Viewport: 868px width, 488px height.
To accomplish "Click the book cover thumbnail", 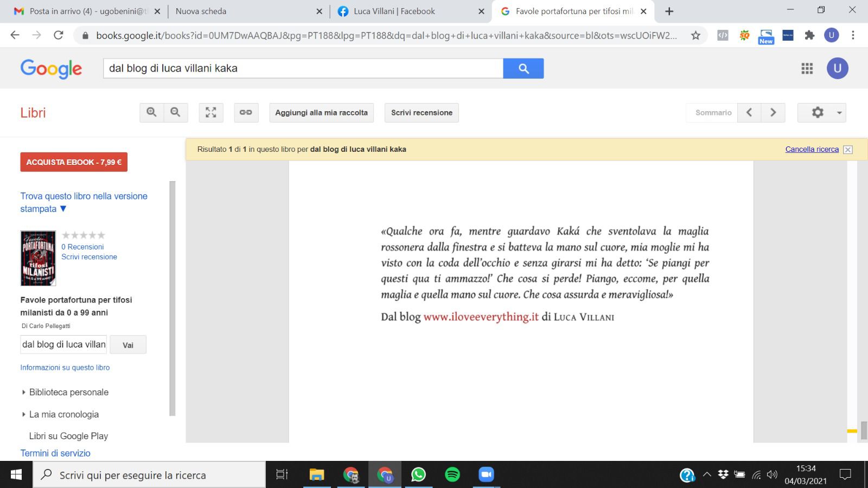I will pos(38,258).
